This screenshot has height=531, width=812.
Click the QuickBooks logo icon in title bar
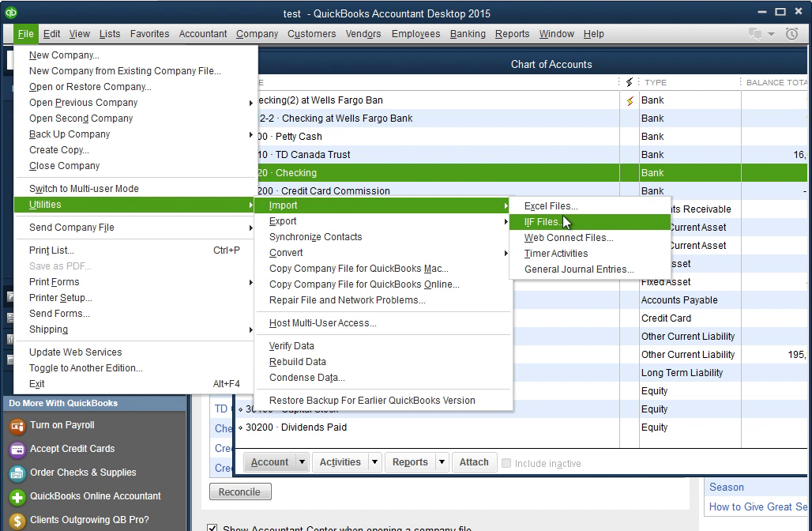(11, 13)
